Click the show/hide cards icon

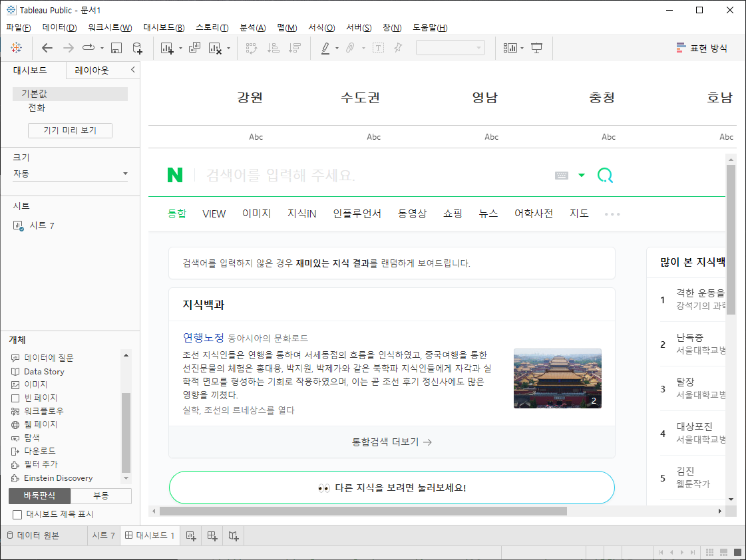pyautogui.click(x=510, y=47)
